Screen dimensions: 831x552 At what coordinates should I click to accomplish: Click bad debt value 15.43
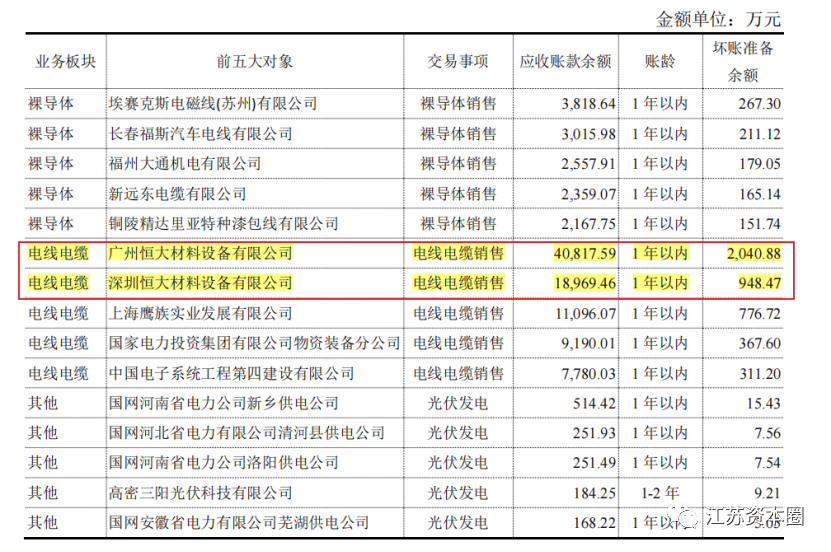763,404
